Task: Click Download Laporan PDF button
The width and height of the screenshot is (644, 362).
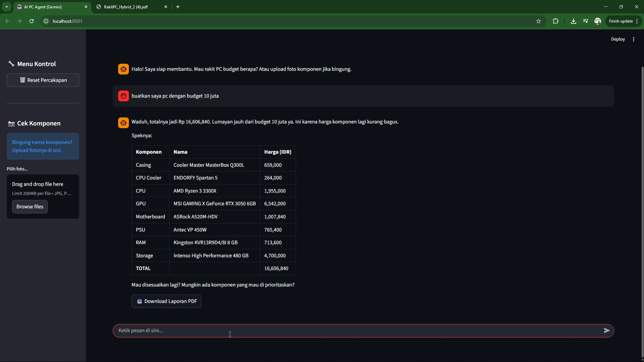Action: pyautogui.click(x=166, y=301)
